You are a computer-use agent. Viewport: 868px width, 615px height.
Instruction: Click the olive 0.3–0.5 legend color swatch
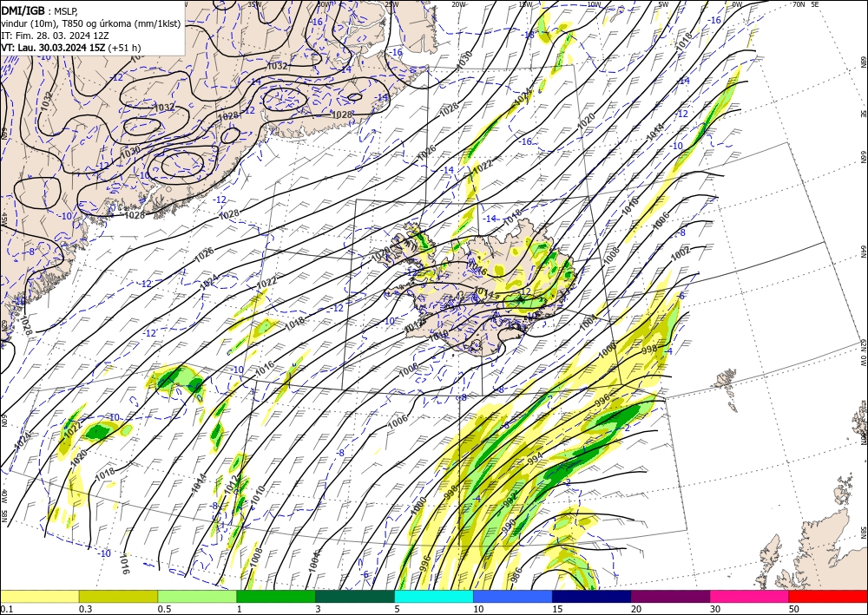click(x=118, y=596)
